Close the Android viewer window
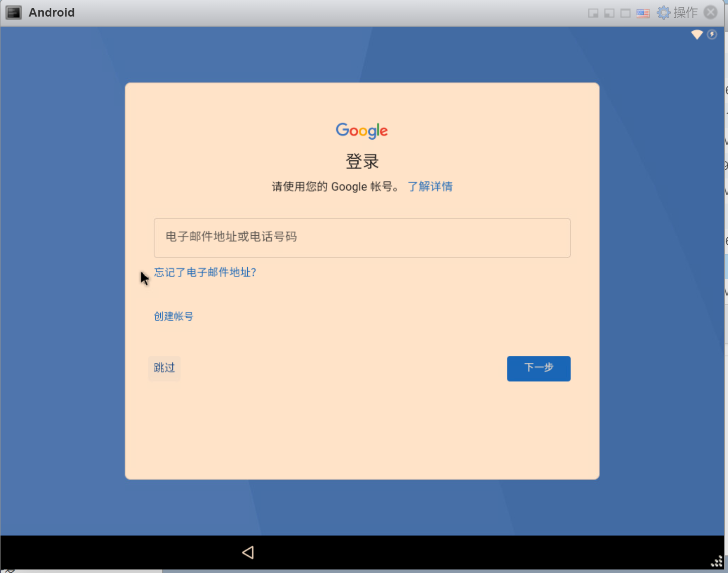Screen dimensions: 728x573 tap(710, 12)
